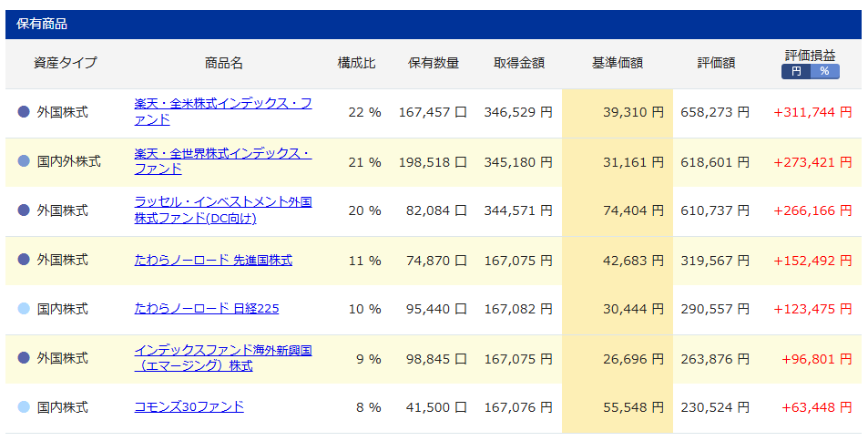Screen dimensions: 868x441
Task: Click the 取得金額 column header
Action: 519,63
